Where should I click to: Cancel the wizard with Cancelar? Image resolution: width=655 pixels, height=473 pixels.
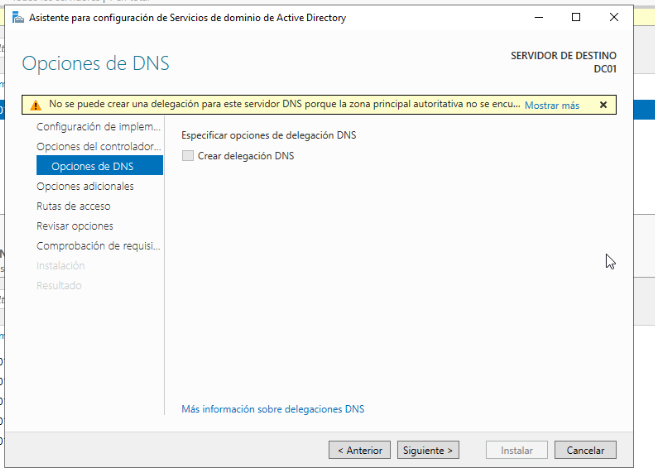[x=585, y=451]
